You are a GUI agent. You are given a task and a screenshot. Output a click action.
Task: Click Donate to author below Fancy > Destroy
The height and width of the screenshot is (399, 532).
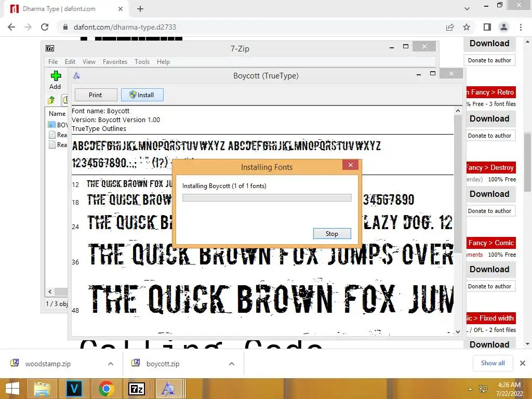pyautogui.click(x=489, y=211)
